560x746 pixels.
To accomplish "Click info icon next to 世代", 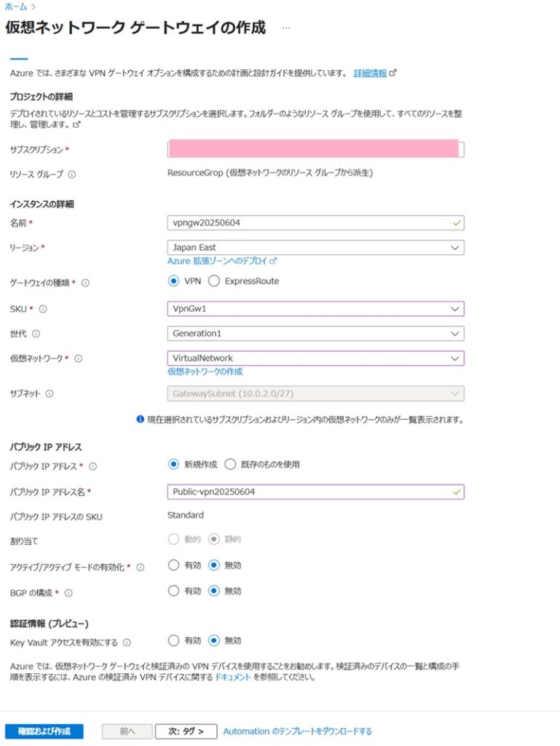I will pos(36,334).
